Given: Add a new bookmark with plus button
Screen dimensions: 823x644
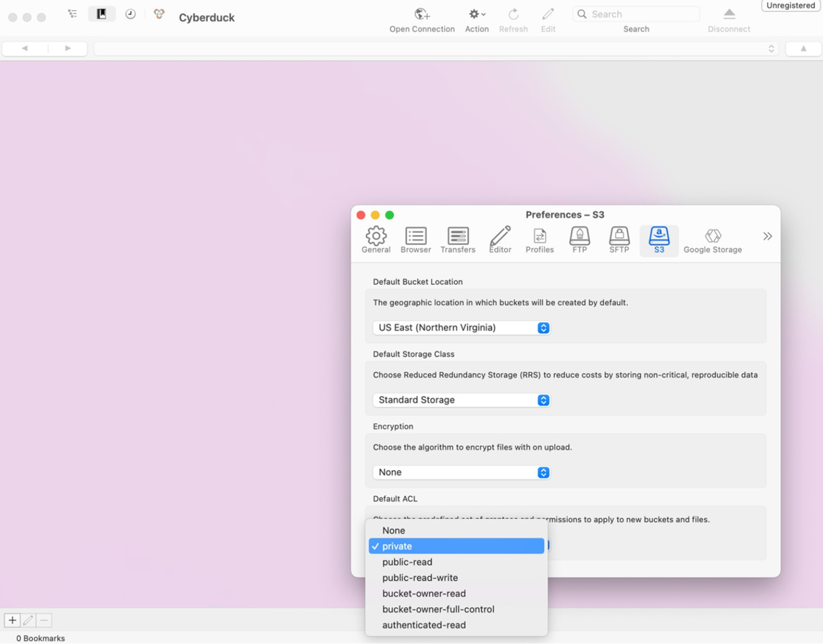Looking at the screenshot, I should coord(12,620).
